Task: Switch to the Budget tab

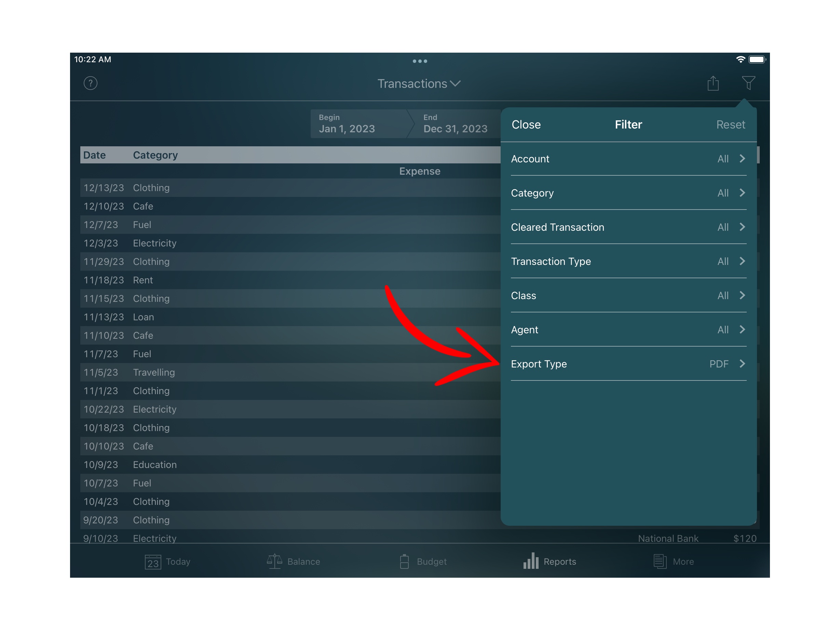Action: point(423,561)
